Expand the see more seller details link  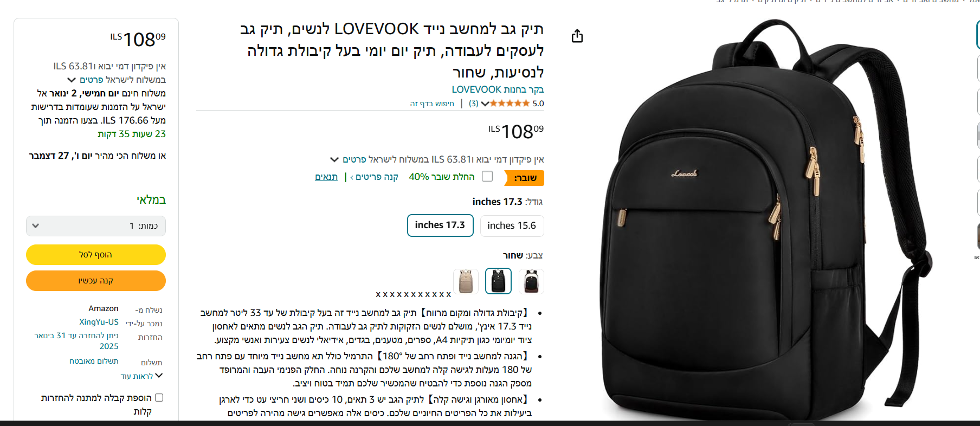click(141, 376)
